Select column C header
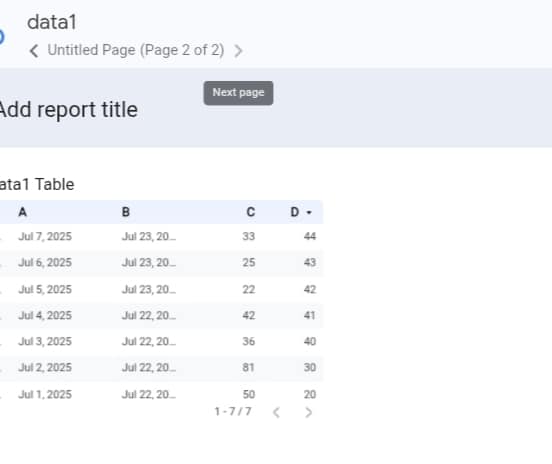 tap(250, 212)
